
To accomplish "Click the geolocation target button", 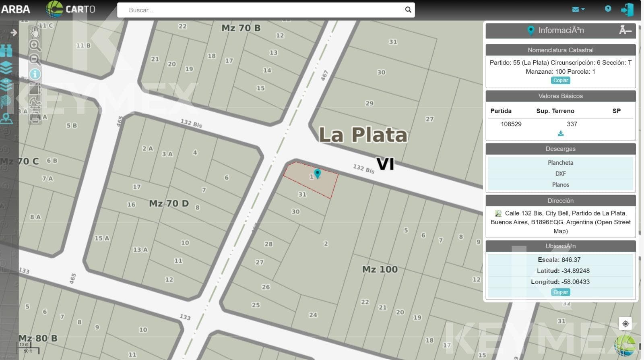I will pyautogui.click(x=625, y=323).
